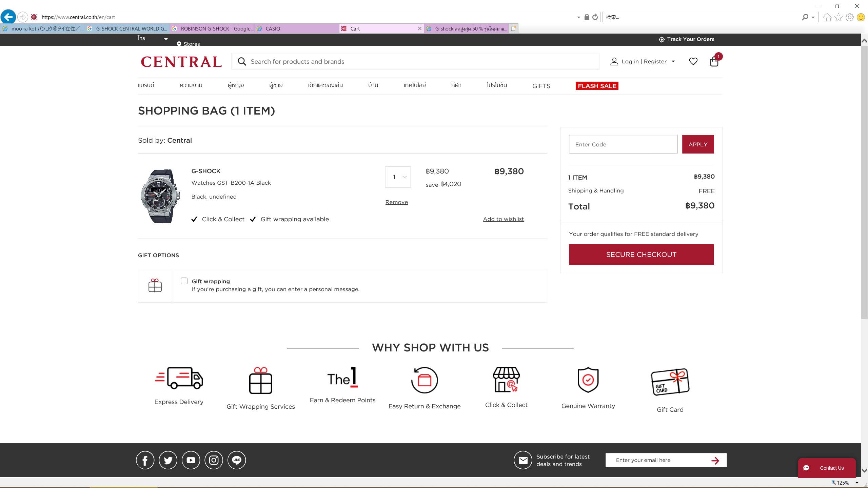
Task: Open the wishlist heart icon
Action: [693, 61]
